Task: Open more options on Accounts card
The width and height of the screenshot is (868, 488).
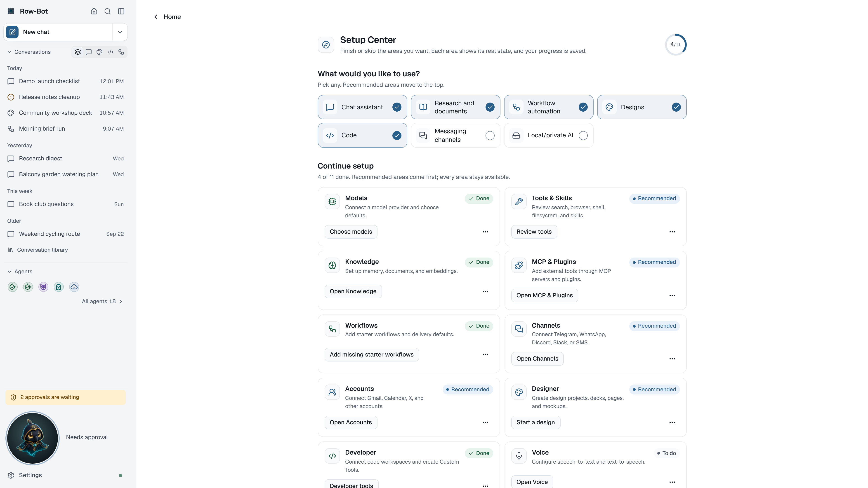Action: click(485, 422)
